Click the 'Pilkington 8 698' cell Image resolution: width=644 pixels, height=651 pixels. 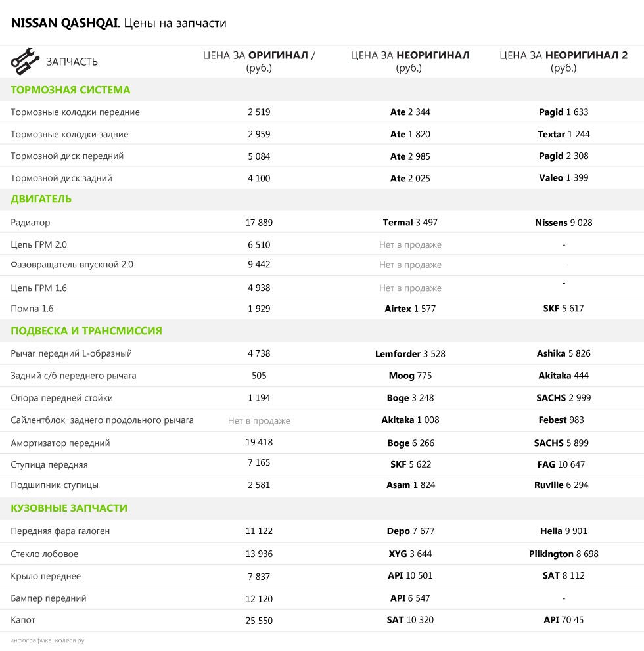click(x=563, y=554)
